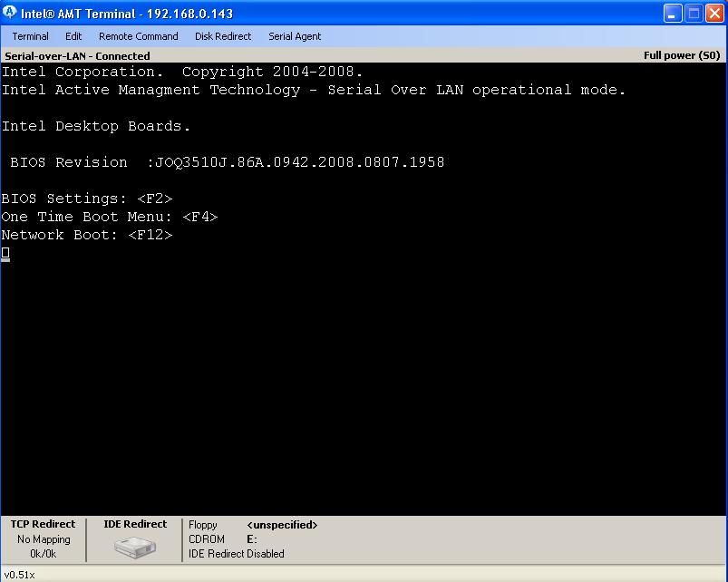The image size is (728, 582).
Task: Click the 0k/0k transfer counter
Action: point(44,554)
